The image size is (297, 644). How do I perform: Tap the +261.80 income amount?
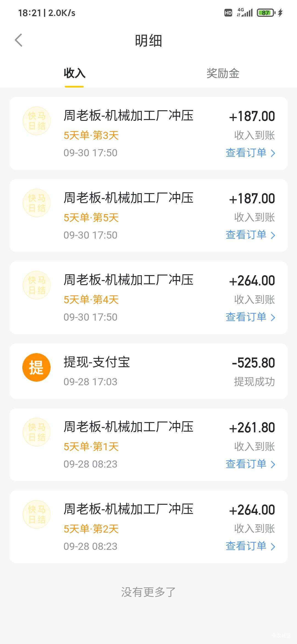point(252,428)
